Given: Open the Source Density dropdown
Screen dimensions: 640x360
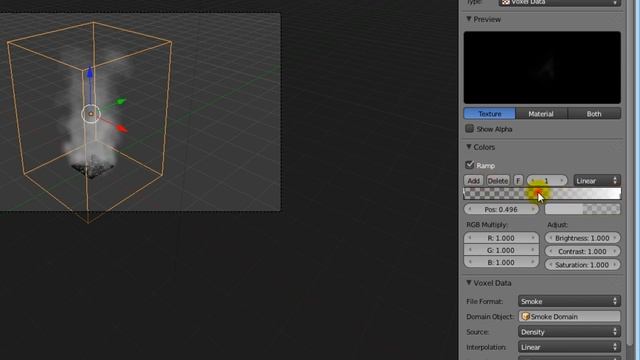Looking at the screenshot, I should [569, 332].
